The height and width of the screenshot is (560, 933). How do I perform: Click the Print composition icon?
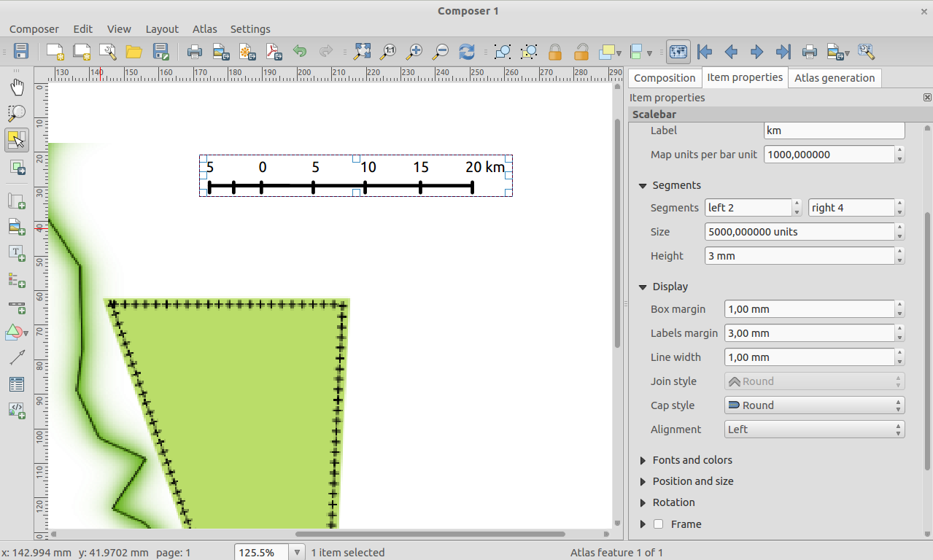point(195,52)
